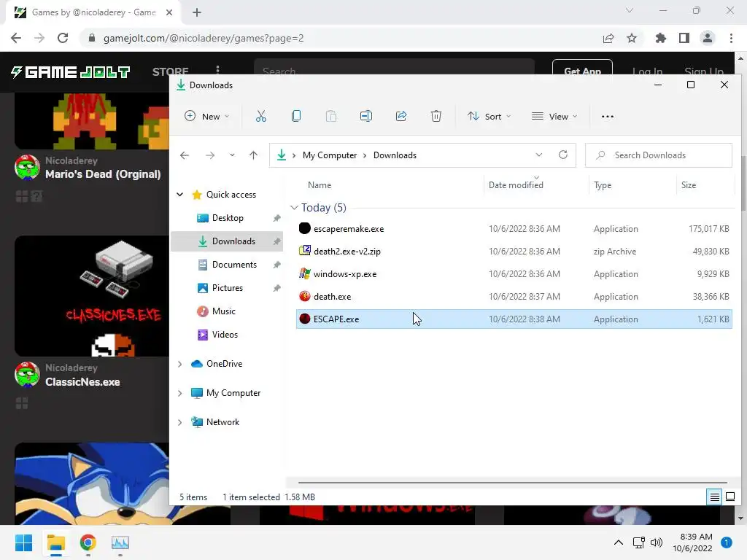The image size is (747, 560).
Task: Select ESCAPE.exe file row
Action: [x=514, y=319]
